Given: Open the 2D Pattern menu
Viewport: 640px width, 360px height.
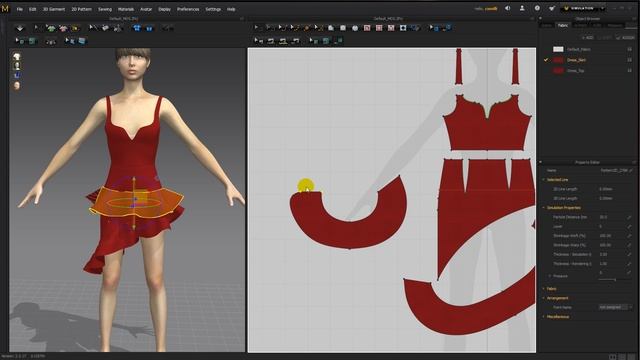Looking at the screenshot, I should click(x=82, y=9).
